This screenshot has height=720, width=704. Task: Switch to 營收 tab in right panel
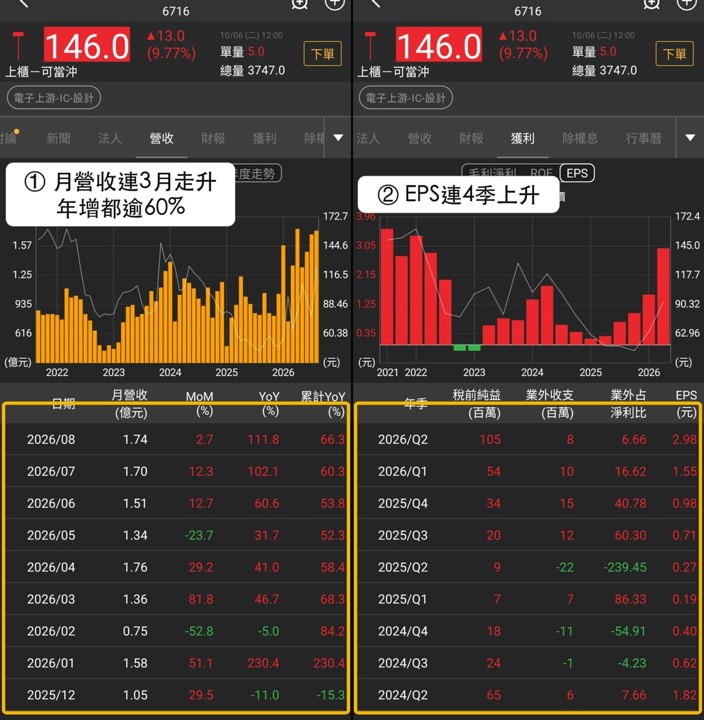[420, 138]
